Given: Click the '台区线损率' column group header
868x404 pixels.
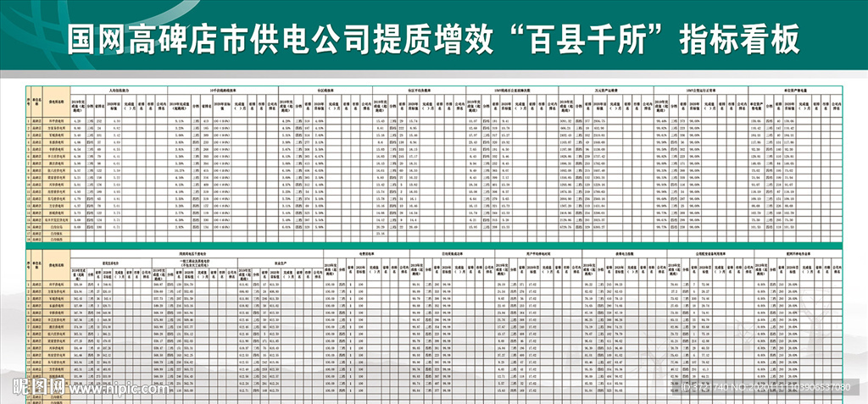Looking at the screenshot, I should coord(325,89).
